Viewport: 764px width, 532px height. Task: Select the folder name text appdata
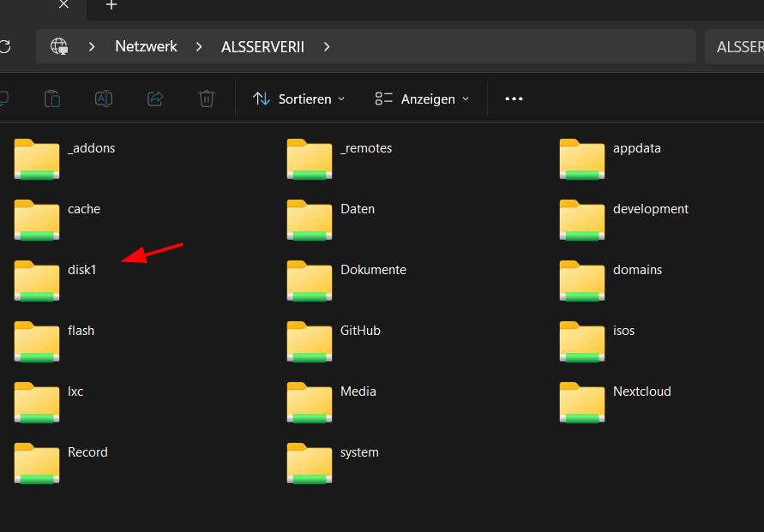pyautogui.click(x=637, y=149)
